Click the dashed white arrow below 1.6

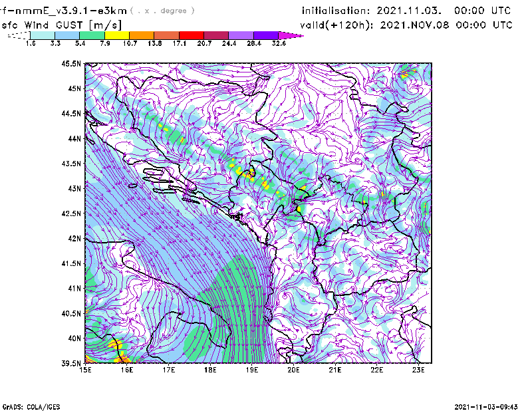point(19,35)
